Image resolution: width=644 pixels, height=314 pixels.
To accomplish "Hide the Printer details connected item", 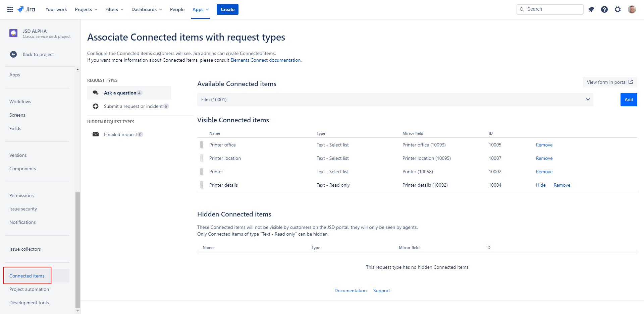I will pos(541,185).
